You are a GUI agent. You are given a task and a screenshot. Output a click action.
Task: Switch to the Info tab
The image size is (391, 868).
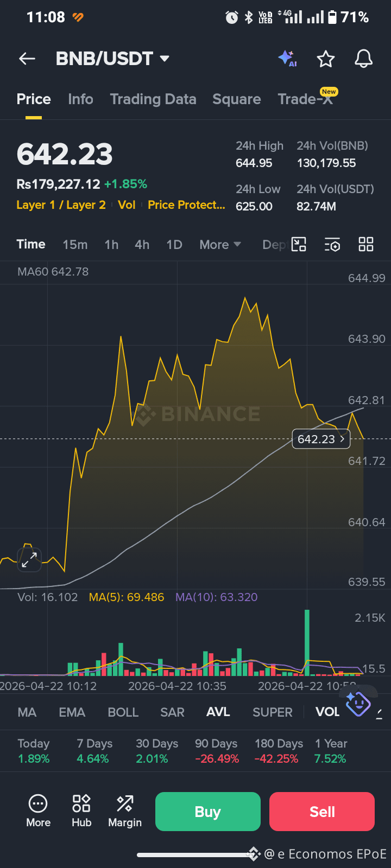click(80, 99)
